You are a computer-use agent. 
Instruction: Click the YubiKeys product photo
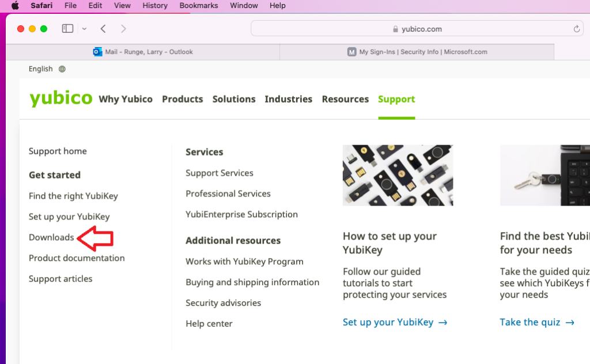[398, 175]
